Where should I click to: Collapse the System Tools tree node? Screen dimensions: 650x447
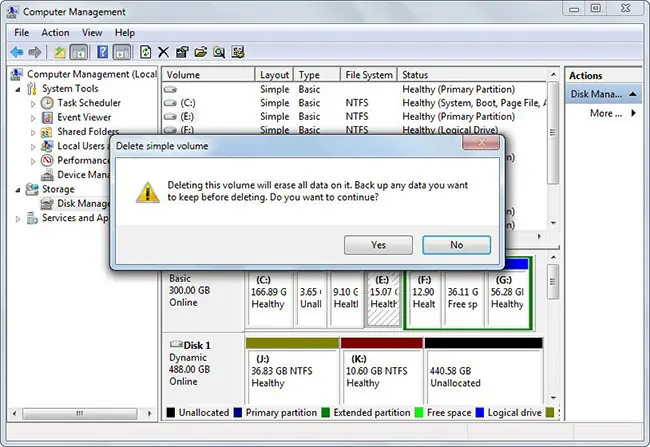tap(18, 89)
